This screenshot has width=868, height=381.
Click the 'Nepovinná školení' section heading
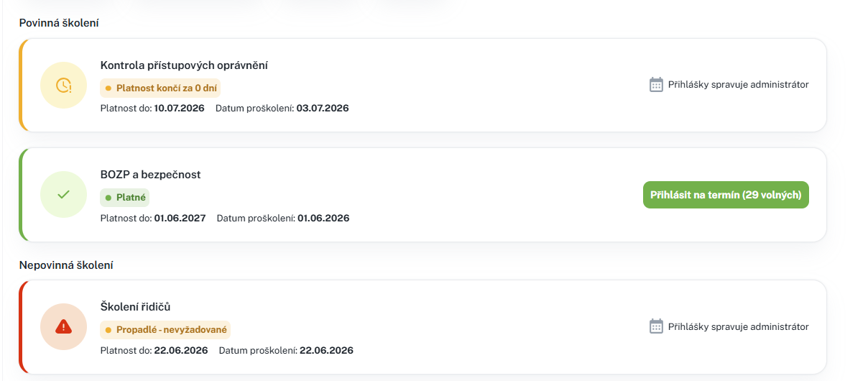pyautogui.click(x=66, y=265)
